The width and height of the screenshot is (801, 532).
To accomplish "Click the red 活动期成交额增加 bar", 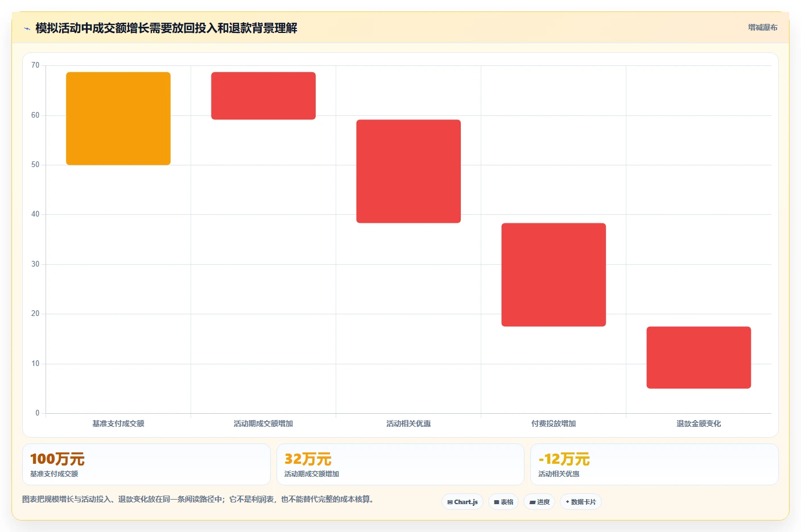I will [x=263, y=96].
